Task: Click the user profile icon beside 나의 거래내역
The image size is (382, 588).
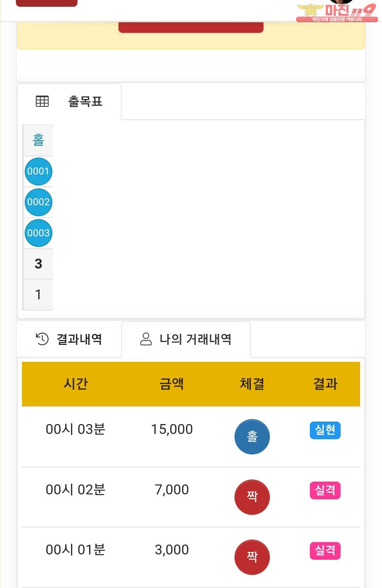Action: point(146,339)
